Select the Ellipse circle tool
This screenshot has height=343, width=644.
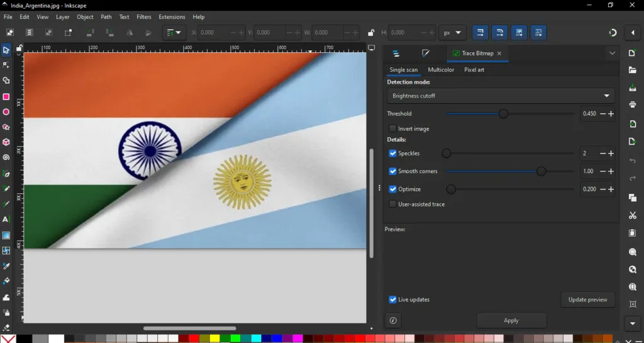(x=6, y=112)
